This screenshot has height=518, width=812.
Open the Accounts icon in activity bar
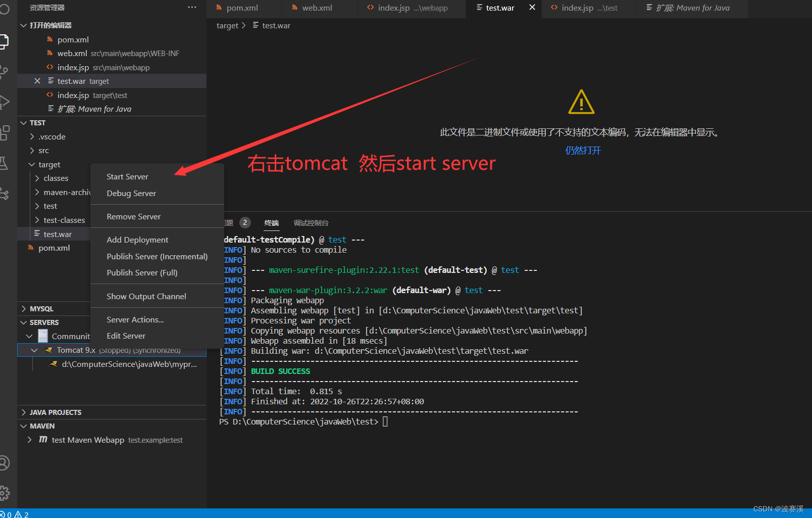coord(4,463)
